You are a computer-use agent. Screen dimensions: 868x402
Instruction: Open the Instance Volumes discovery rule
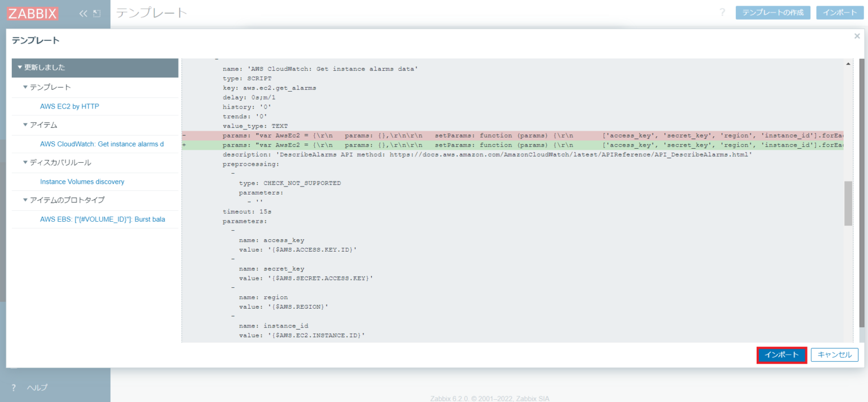pyautogui.click(x=81, y=181)
